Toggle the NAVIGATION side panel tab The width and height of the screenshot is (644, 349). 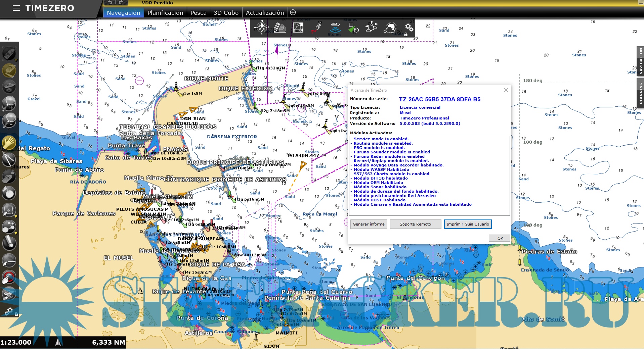[x=640, y=61]
